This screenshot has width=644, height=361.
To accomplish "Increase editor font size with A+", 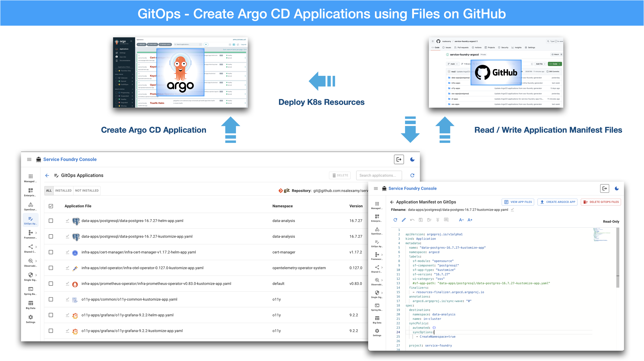I will (x=470, y=220).
